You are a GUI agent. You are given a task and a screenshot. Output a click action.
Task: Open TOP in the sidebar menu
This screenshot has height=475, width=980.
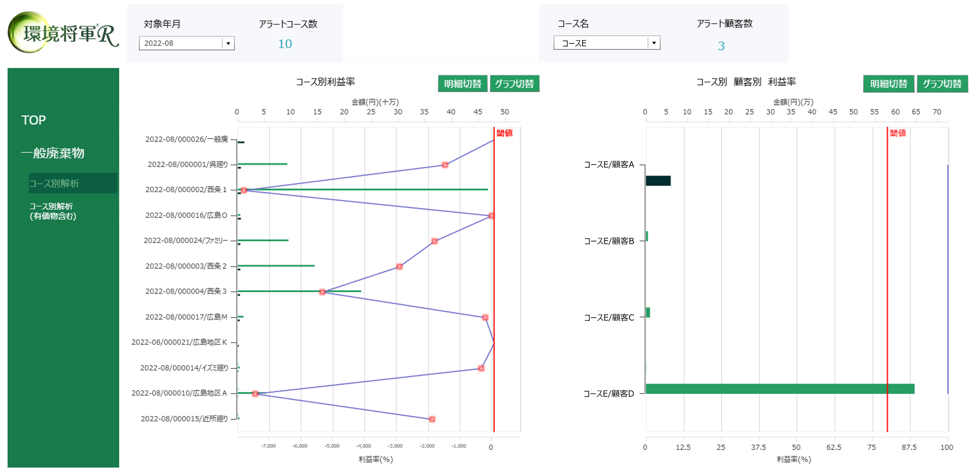pos(33,120)
